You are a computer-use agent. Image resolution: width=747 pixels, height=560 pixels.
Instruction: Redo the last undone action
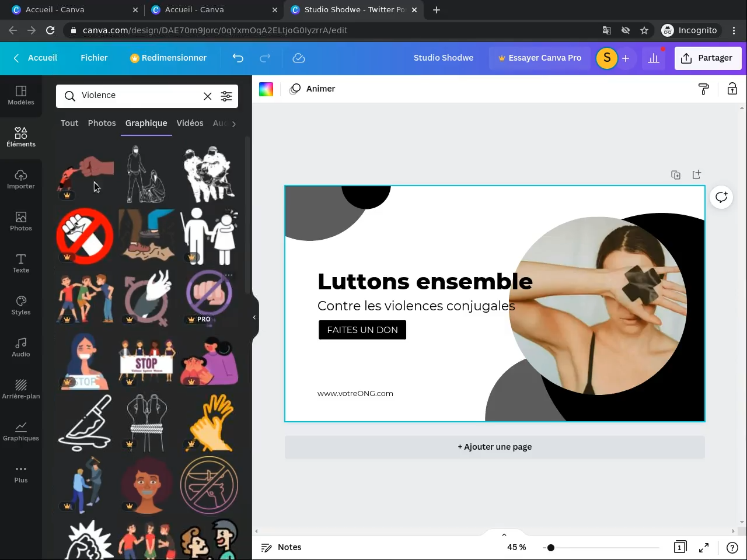pyautogui.click(x=265, y=58)
